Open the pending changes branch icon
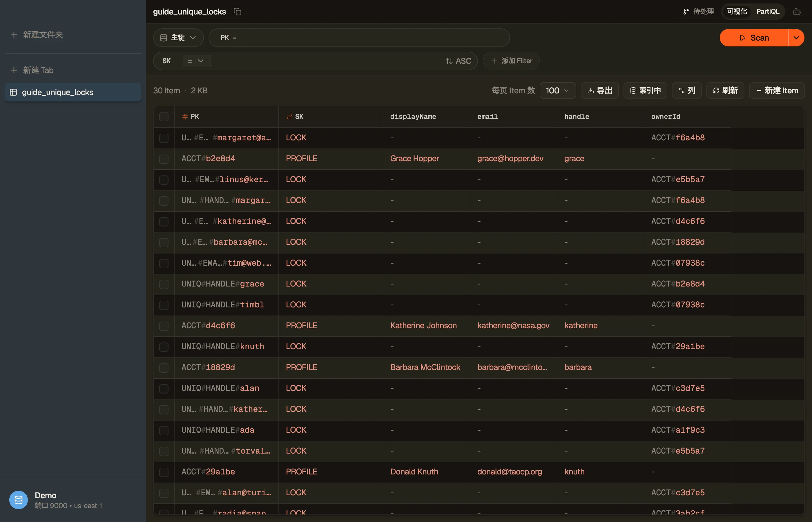 [686, 12]
